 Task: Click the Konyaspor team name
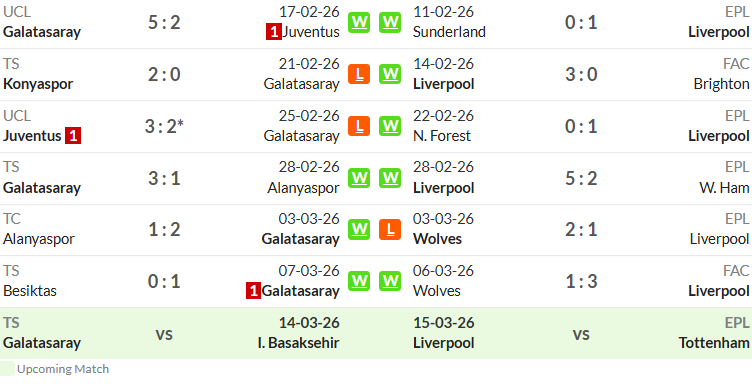(x=38, y=84)
